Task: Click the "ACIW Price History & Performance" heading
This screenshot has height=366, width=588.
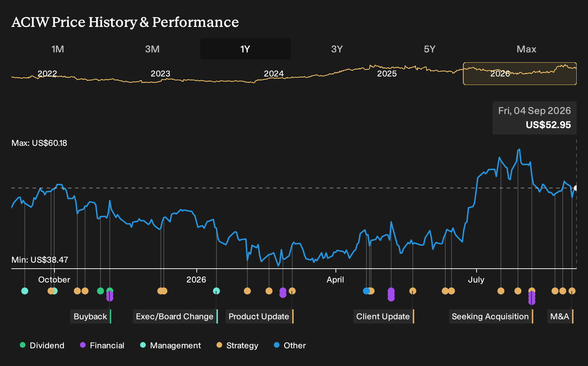Action: coord(125,22)
